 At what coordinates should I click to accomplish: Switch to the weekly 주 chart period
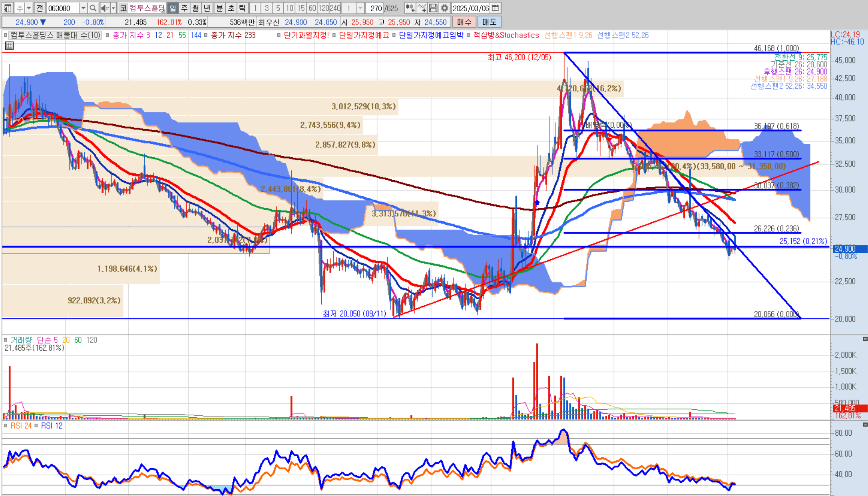(184, 8)
